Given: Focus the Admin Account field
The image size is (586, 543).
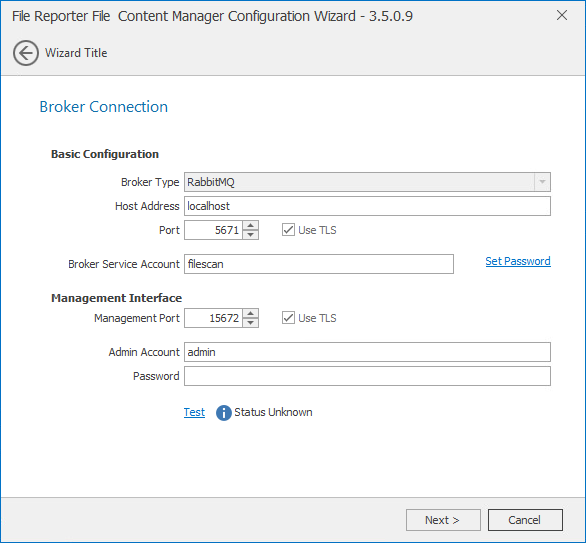Looking at the screenshot, I should (367, 352).
